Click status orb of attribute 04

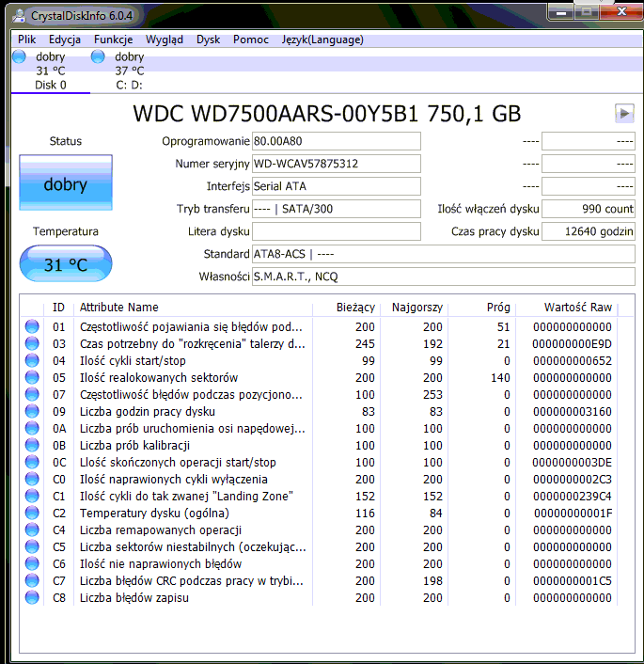(32, 360)
